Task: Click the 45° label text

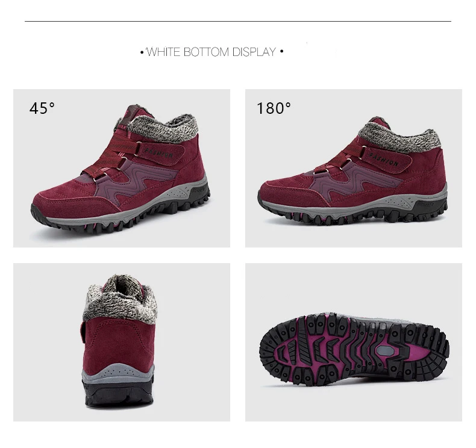Action: coord(42,108)
